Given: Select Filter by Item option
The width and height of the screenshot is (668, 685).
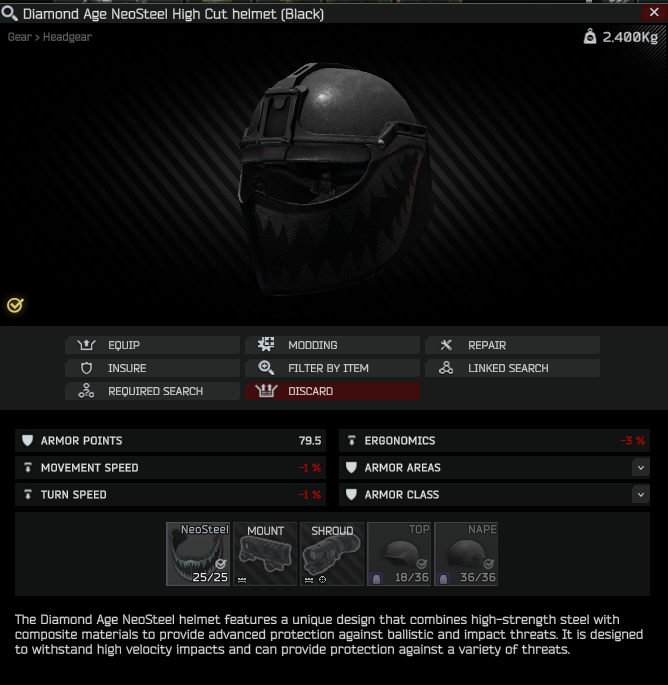Looking at the screenshot, I should coord(332,368).
